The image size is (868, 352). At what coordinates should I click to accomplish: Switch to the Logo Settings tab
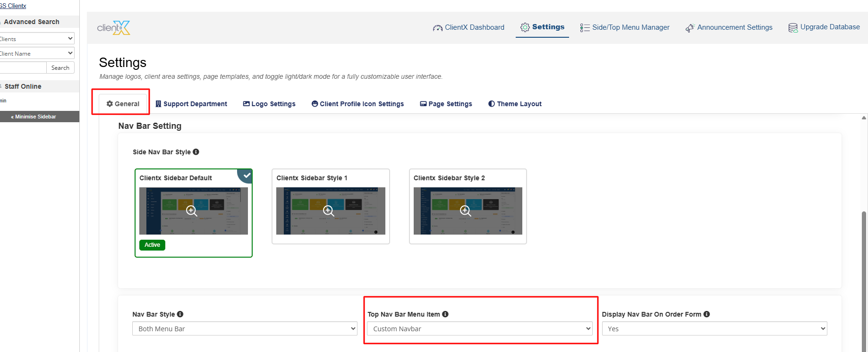[269, 104]
